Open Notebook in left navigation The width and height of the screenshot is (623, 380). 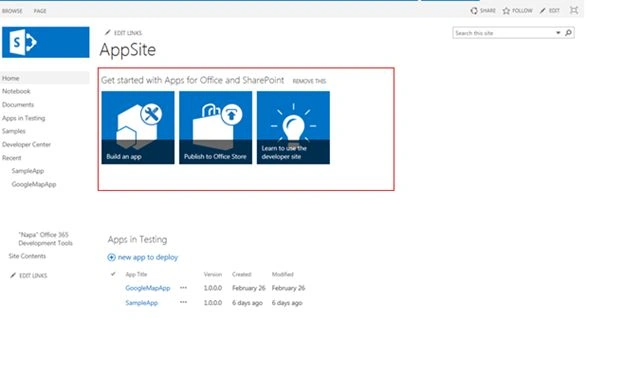(x=16, y=91)
